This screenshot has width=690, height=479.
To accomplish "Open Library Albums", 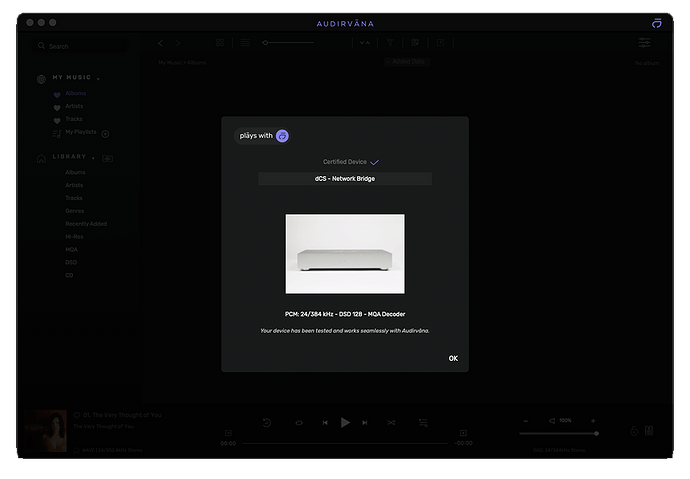I will coord(75,172).
